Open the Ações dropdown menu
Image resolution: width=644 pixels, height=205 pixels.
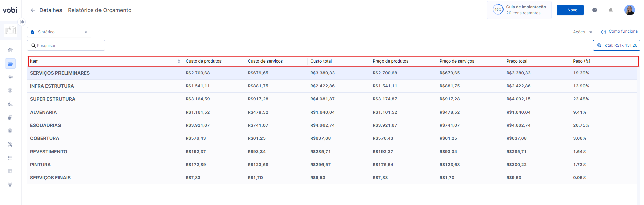click(582, 32)
